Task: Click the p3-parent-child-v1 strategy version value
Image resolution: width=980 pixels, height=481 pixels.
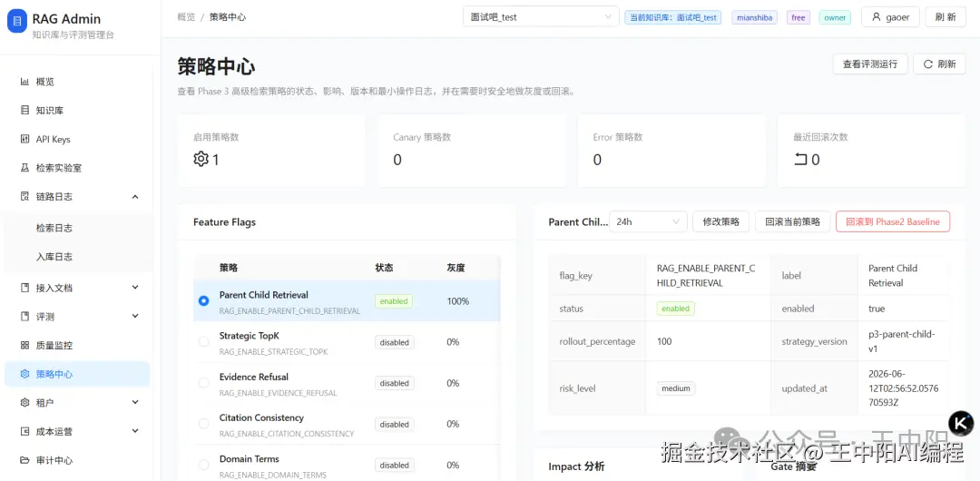Action: (902, 341)
